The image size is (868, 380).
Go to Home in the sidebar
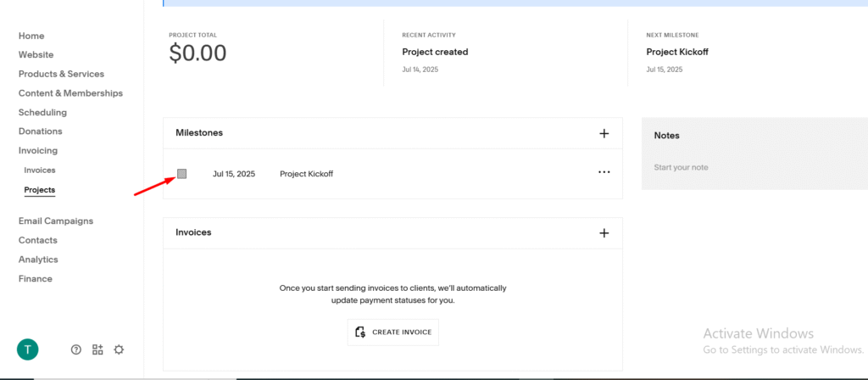tap(31, 36)
